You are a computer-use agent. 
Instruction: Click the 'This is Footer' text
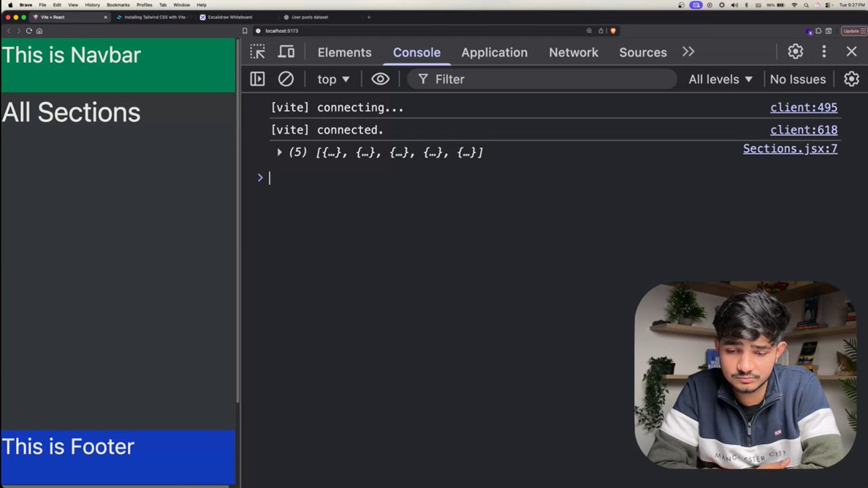pyautogui.click(x=68, y=447)
